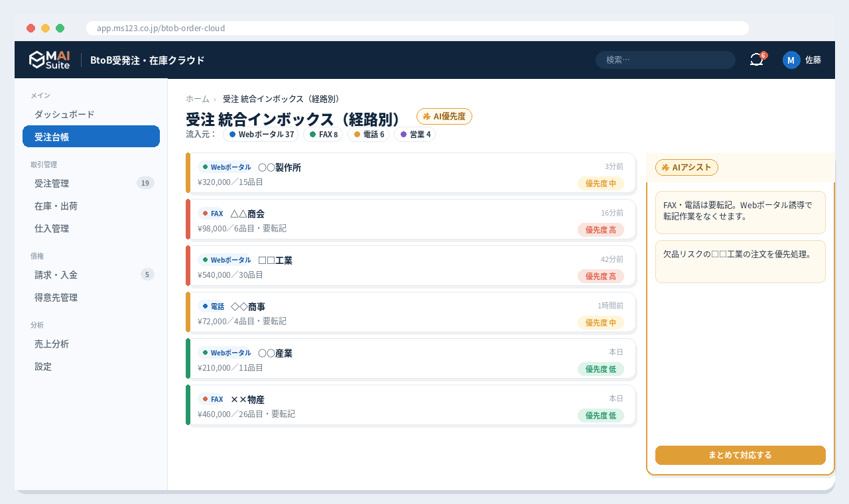The width and height of the screenshot is (849, 504).
Task: Open the □□工業 order card
Action: coord(411,266)
